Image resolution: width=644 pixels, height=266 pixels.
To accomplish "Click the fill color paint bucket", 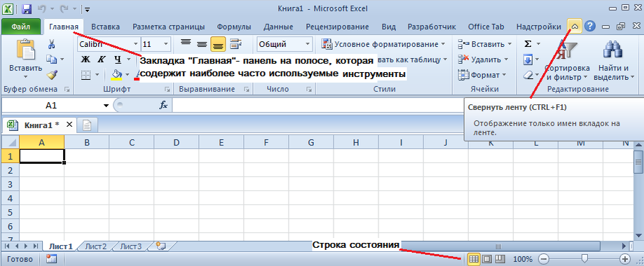I will coord(117,74).
